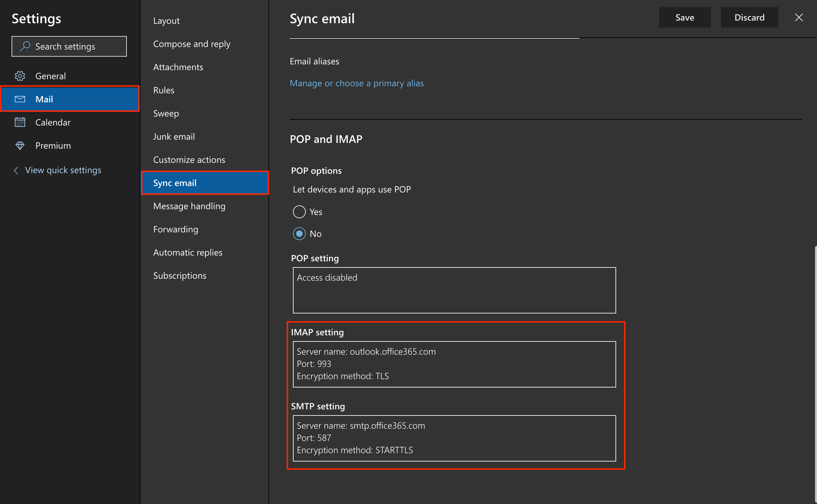Select No radio button for POP
Viewport: 817px width, 504px height.
298,233
